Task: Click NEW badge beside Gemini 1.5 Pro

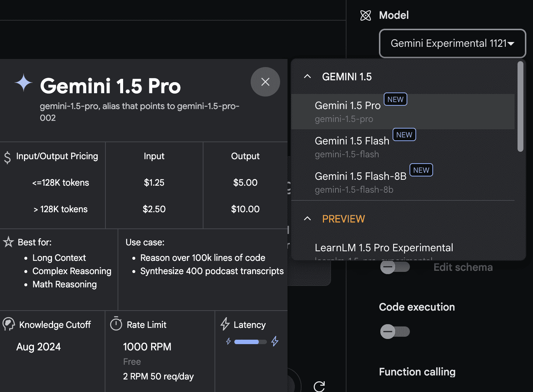Action: [396, 99]
